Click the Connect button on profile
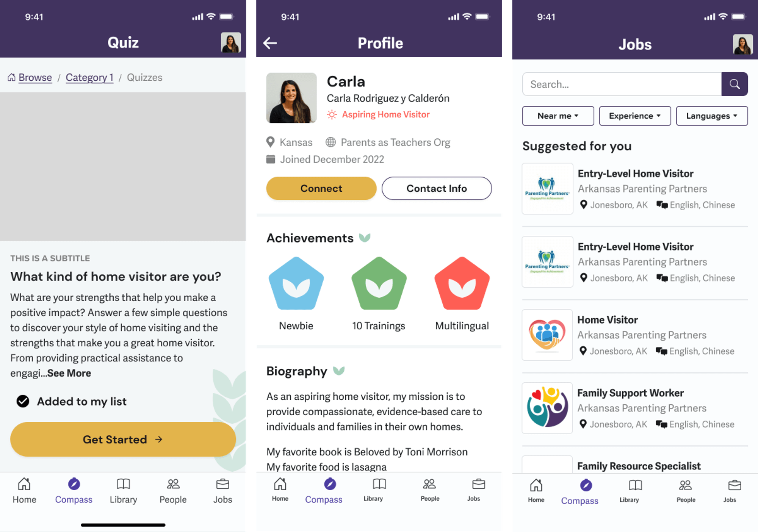The image size is (758, 532). [320, 188]
